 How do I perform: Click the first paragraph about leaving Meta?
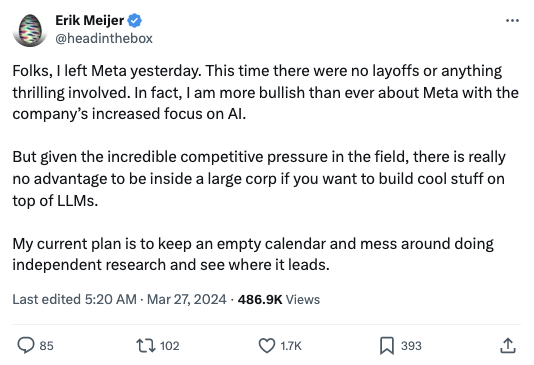[266, 92]
